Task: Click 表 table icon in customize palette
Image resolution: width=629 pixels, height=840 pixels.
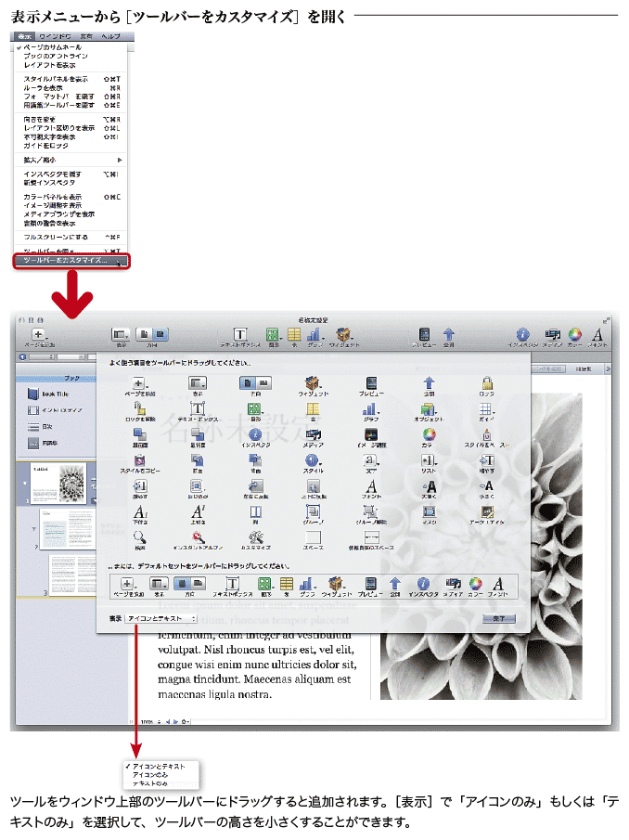Action: point(314,408)
